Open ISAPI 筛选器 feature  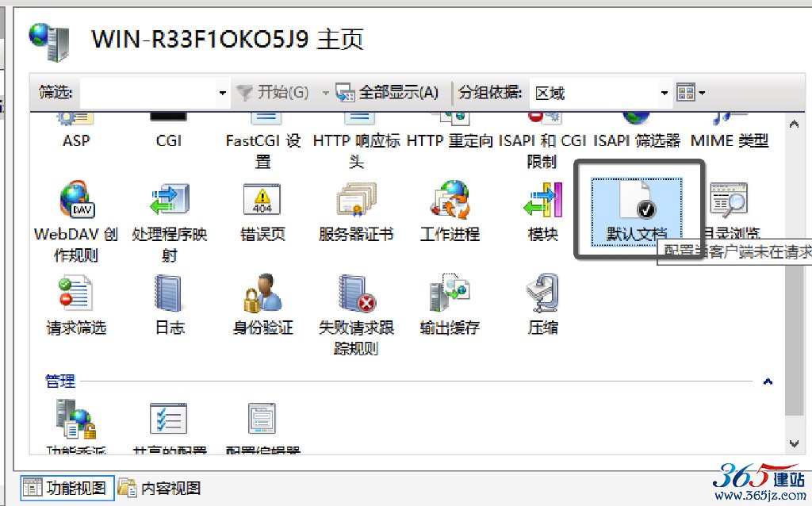[636, 131]
